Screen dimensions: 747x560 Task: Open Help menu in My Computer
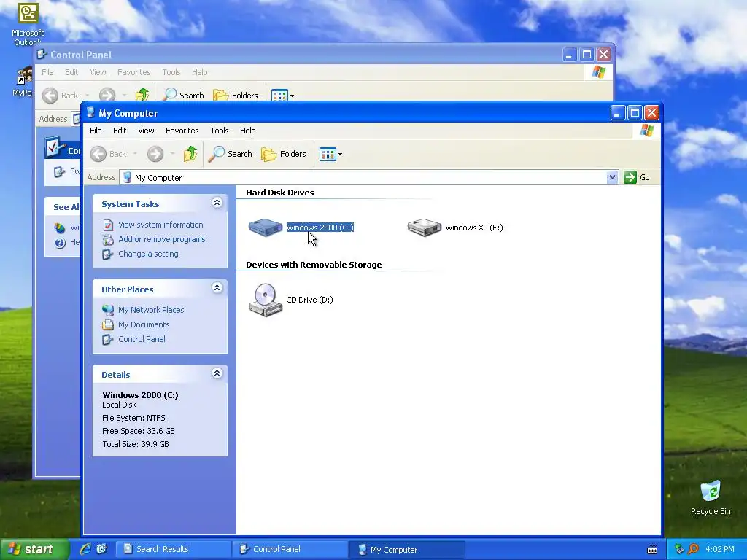click(x=248, y=131)
